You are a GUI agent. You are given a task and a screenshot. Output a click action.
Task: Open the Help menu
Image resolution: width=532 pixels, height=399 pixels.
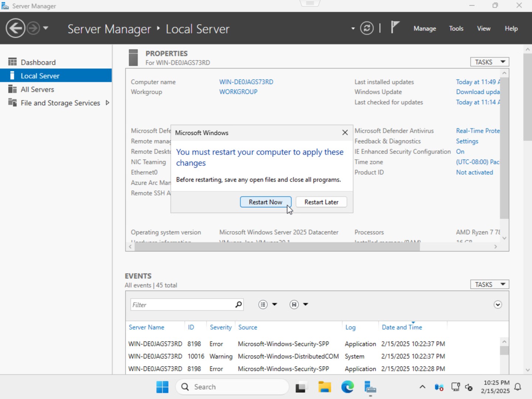pos(511,28)
